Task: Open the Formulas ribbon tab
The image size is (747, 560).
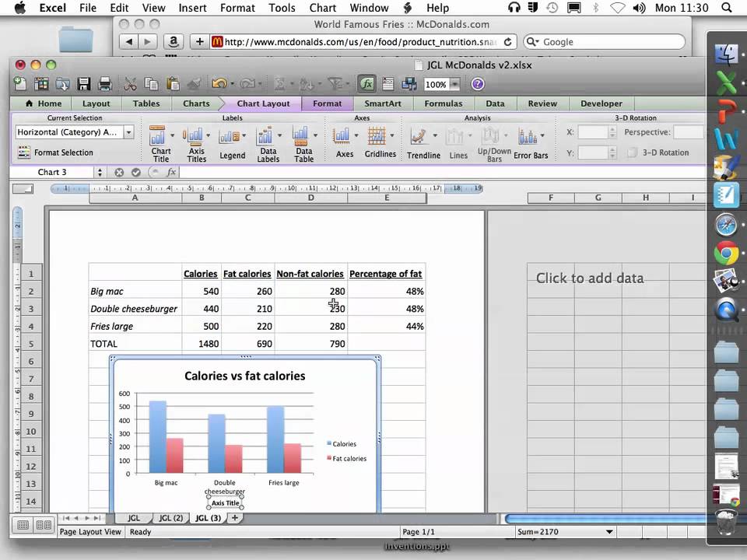Action: [x=444, y=103]
